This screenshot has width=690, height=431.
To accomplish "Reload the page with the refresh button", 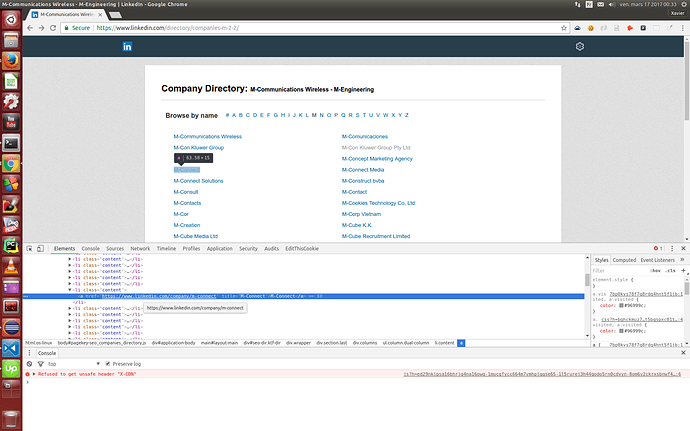I will (53, 28).
